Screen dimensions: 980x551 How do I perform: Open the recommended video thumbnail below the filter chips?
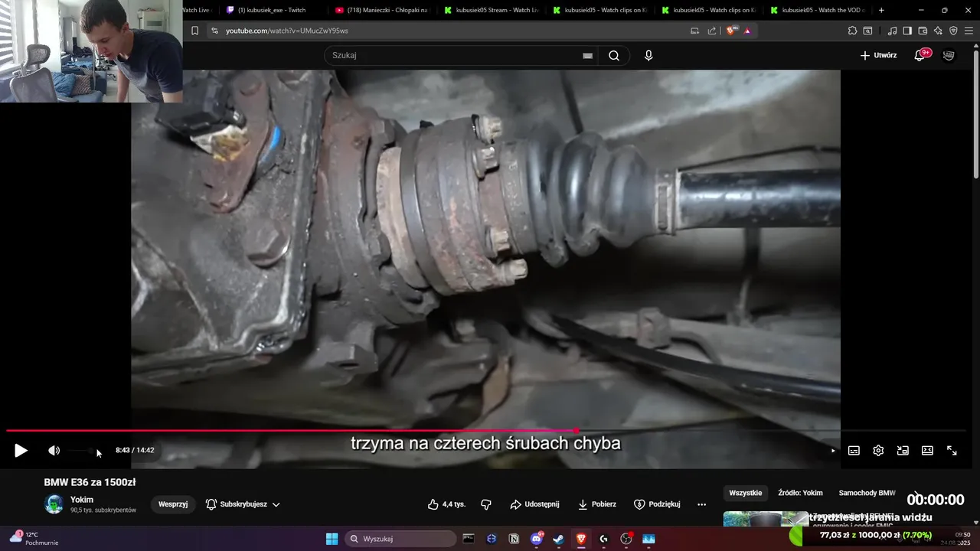(766, 519)
